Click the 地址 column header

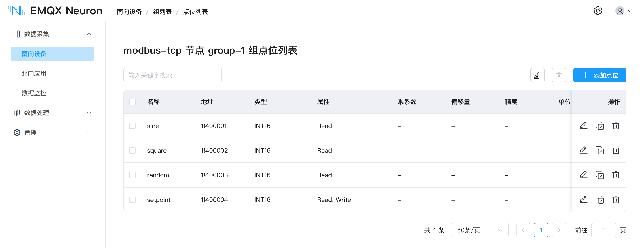coord(207,102)
